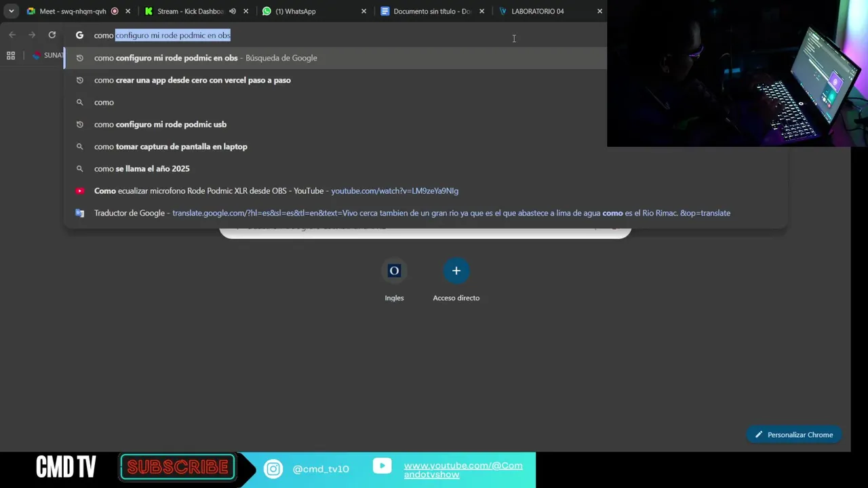
Task: Close the Meet tab
Action: (x=127, y=11)
